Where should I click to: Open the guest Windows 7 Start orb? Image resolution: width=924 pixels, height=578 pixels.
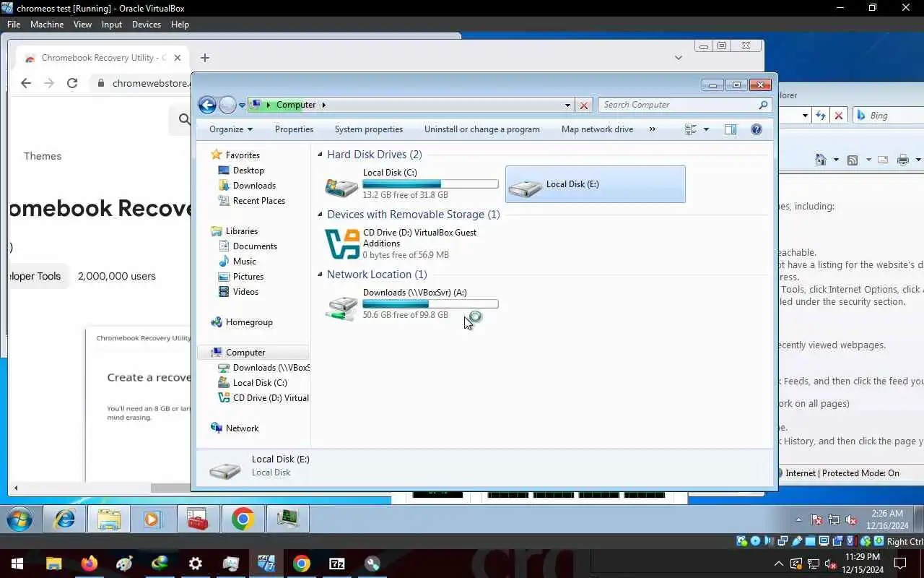(x=19, y=519)
